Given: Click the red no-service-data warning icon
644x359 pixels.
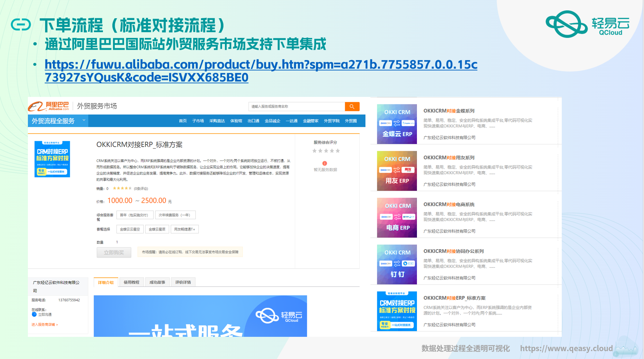Looking at the screenshot, I should pos(325,163).
